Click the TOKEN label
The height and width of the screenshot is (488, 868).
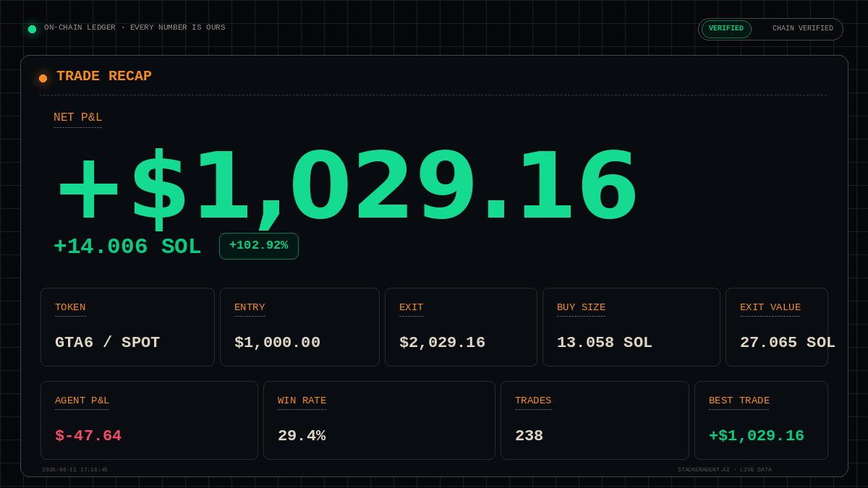pyautogui.click(x=70, y=307)
